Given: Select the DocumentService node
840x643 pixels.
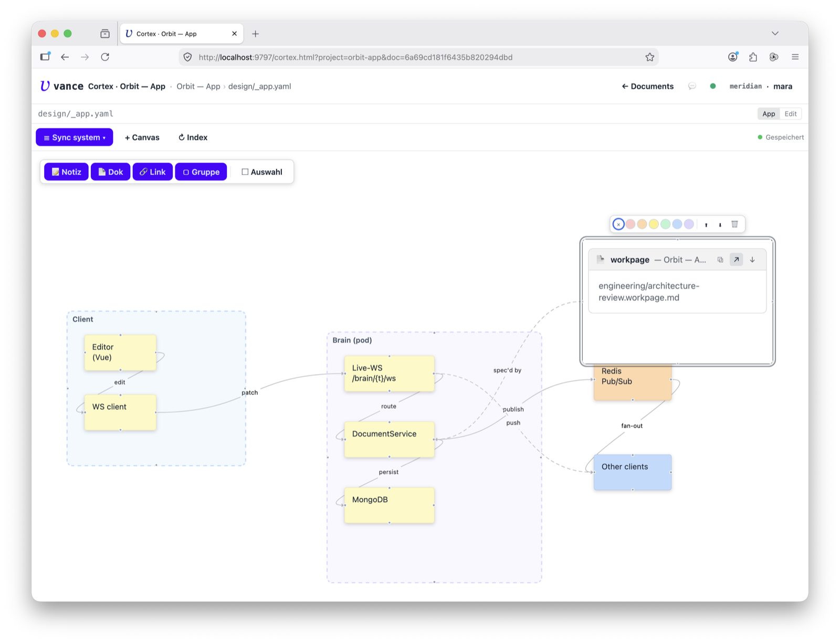Looking at the screenshot, I should click(x=390, y=439).
